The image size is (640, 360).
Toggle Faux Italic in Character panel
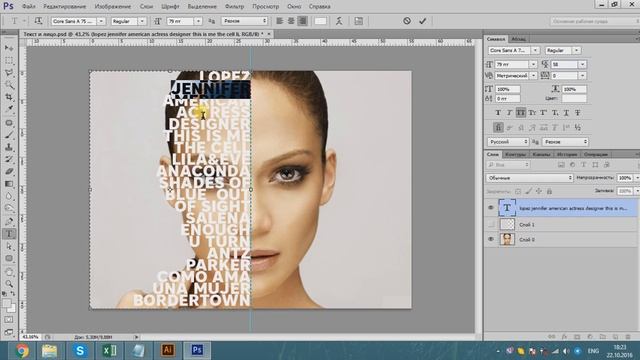(509, 113)
